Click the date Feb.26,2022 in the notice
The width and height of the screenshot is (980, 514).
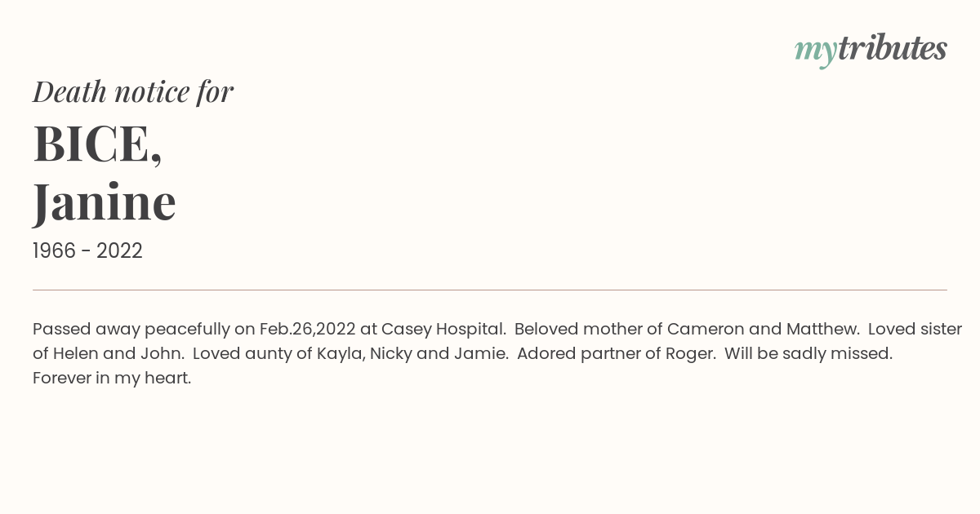307,330
